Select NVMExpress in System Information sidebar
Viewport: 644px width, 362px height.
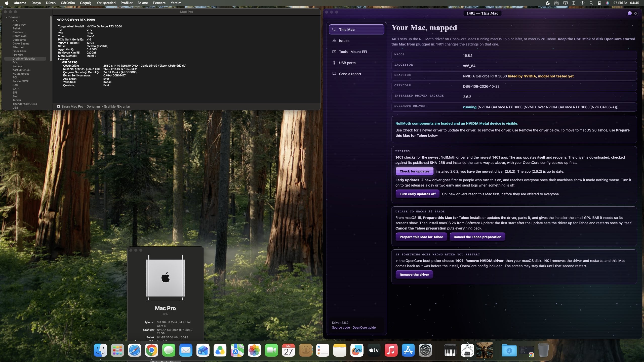click(21, 74)
